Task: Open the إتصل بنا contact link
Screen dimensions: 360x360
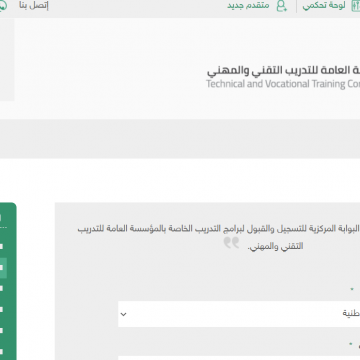Action: point(34,6)
